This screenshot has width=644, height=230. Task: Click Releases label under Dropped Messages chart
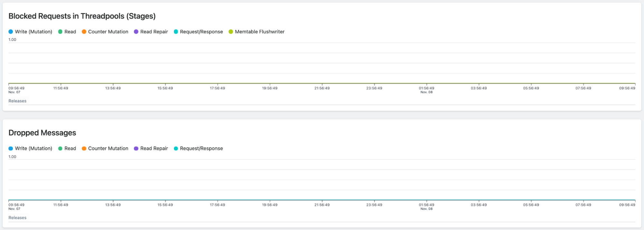click(x=17, y=218)
